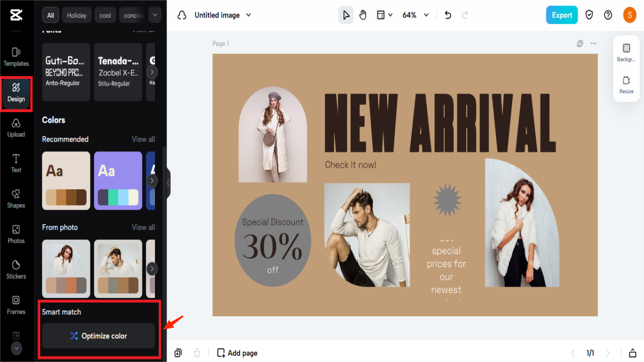Viewport: 644px width, 362px height.
Task: Expand more style filter chips
Action: tap(154, 15)
